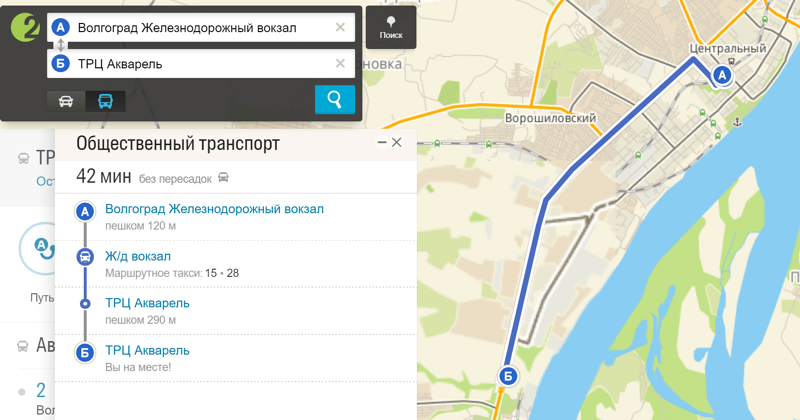Clear the ТРЦ Акварель destination field

point(340,64)
